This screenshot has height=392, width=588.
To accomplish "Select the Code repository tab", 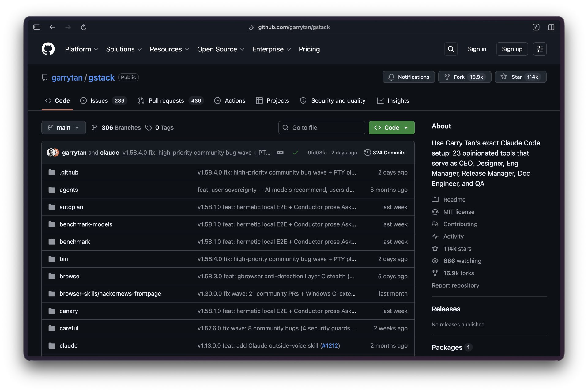I will pos(57,101).
